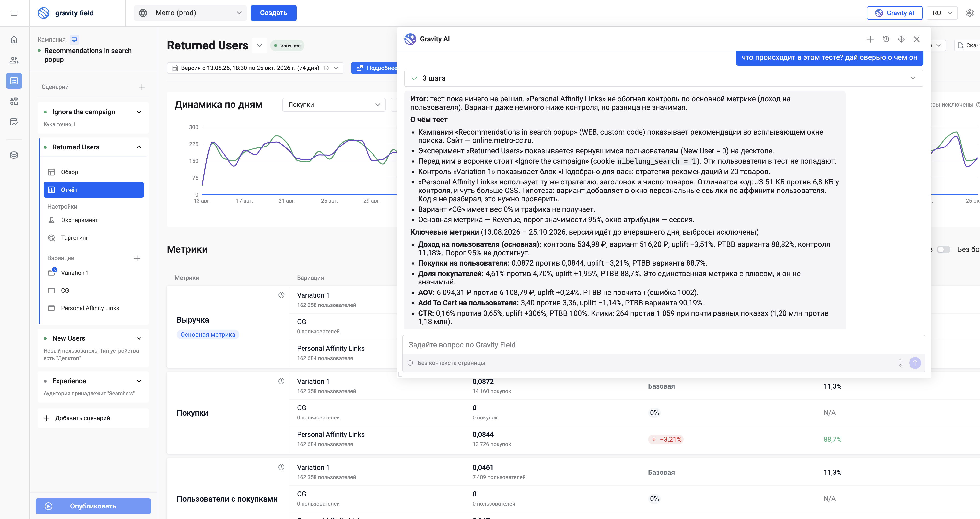Expand the Experience scenario
Viewport: 980px width, 519px height.
[x=139, y=381]
